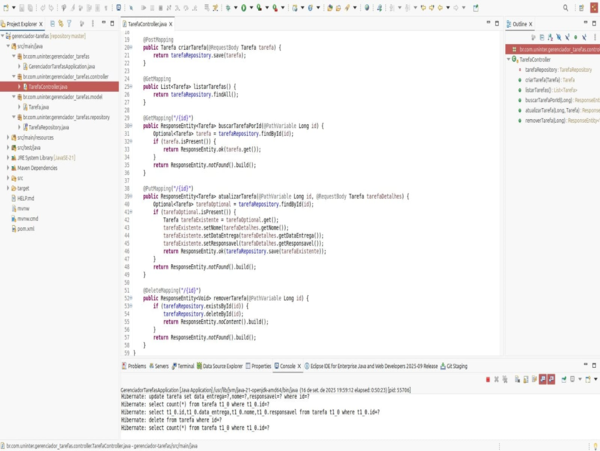Collapse the src/main/java folder

coord(10,44)
